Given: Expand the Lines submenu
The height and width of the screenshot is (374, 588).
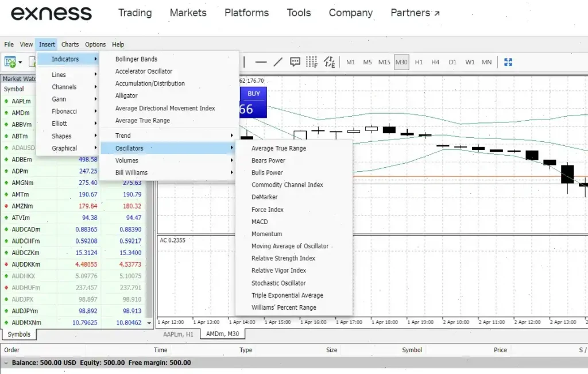Looking at the screenshot, I should click(x=68, y=75).
